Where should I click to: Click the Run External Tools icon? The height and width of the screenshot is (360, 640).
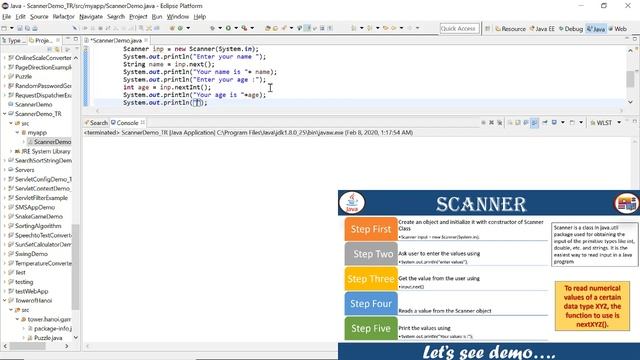pos(244,28)
